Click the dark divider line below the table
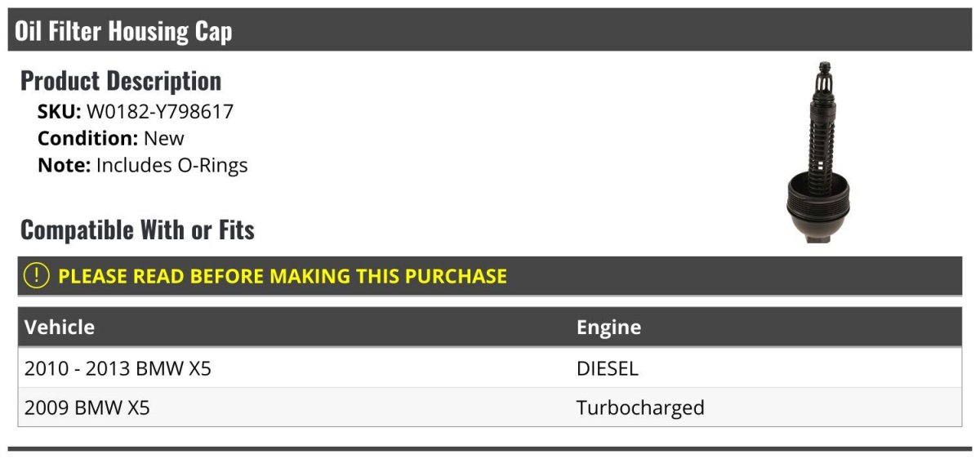980x459 pixels. (490, 448)
